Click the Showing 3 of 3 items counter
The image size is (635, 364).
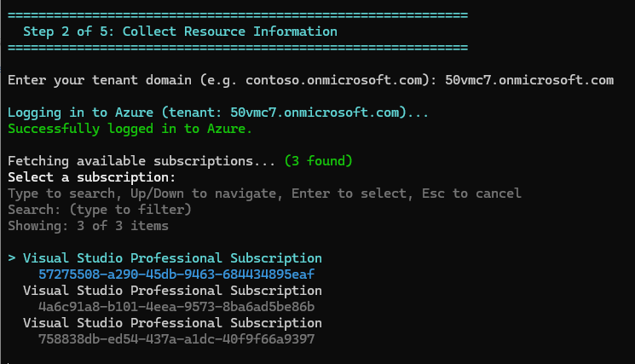pos(88,226)
